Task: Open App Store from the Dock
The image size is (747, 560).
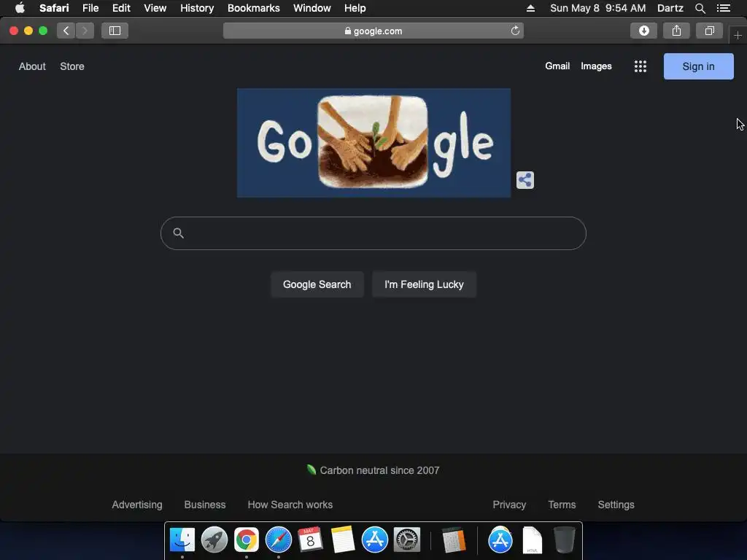Action: [374, 540]
